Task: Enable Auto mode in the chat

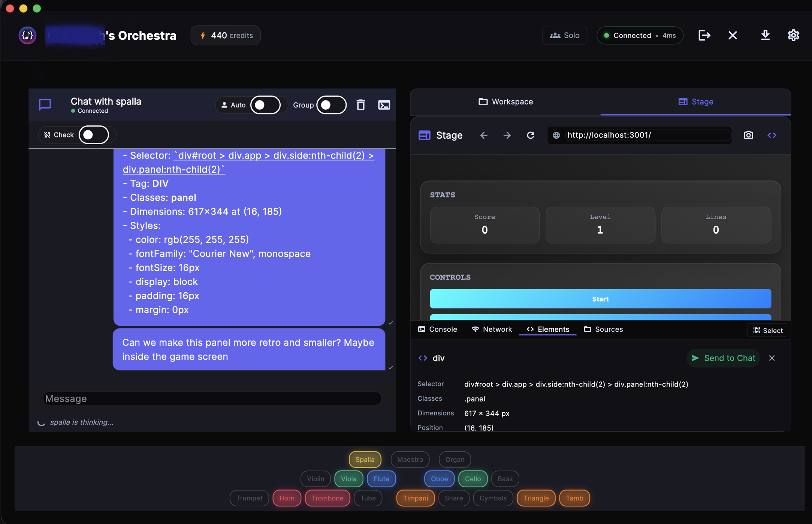Action: click(266, 105)
